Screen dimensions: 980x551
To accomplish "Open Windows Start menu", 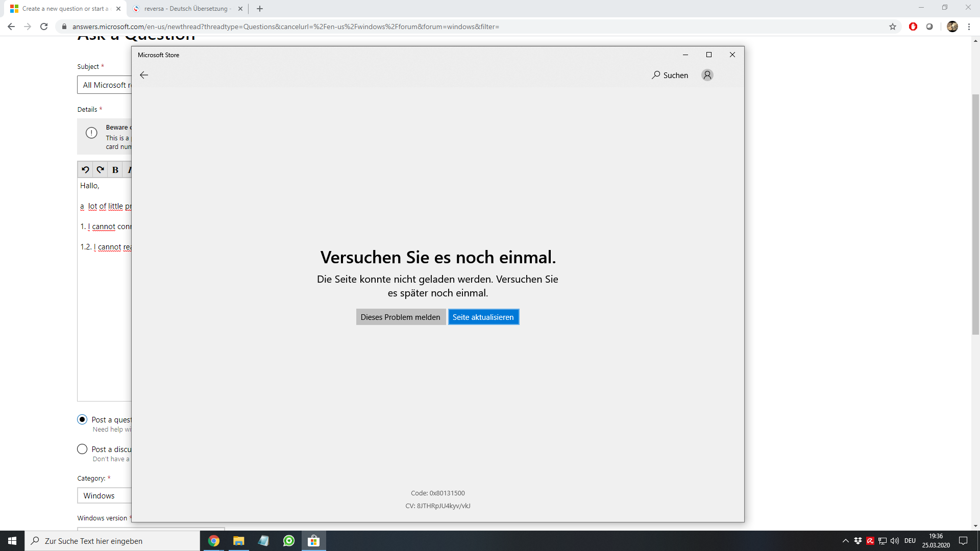I will (x=12, y=541).
